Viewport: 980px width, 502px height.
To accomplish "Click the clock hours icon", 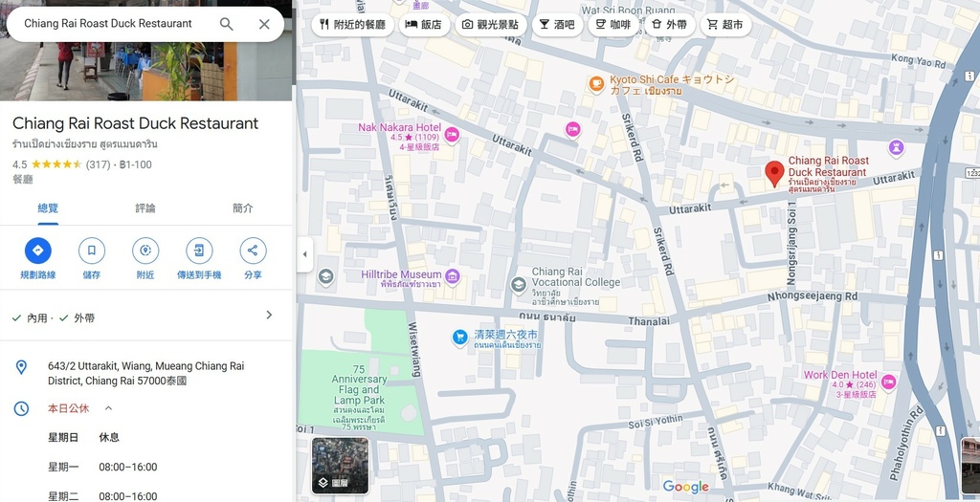I will pos(21,408).
